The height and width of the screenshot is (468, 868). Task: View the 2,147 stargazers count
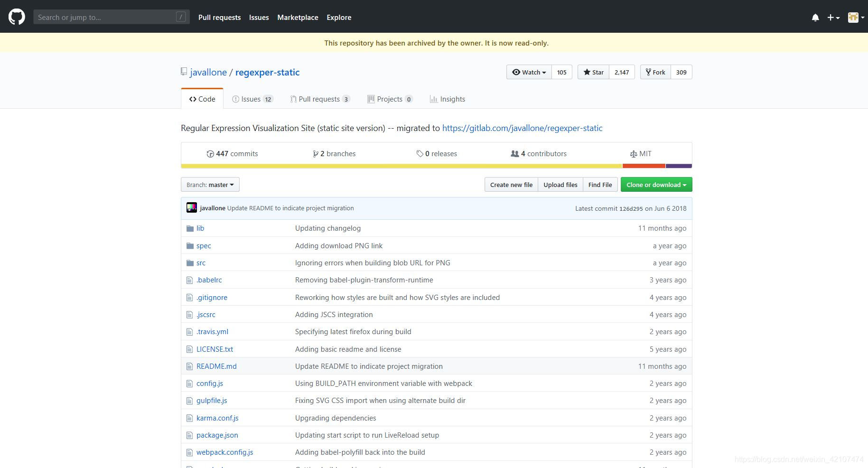click(622, 72)
